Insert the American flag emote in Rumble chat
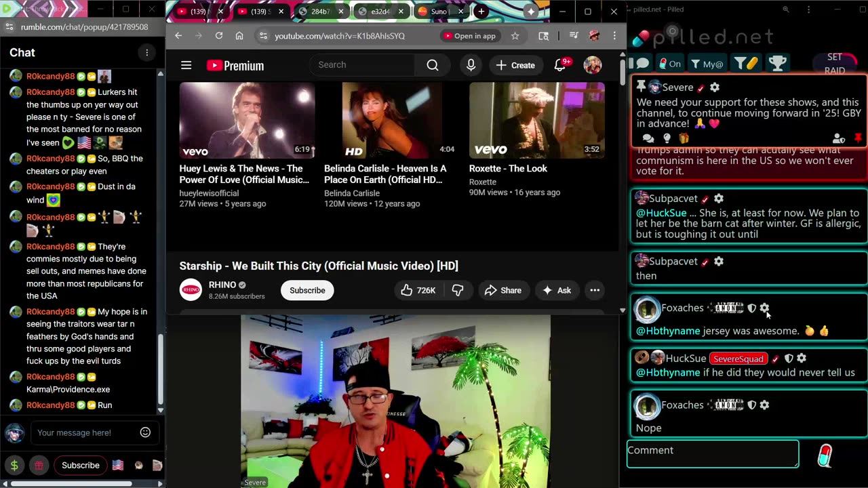Image resolution: width=868 pixels, height=488 pixels. point(117,465)
